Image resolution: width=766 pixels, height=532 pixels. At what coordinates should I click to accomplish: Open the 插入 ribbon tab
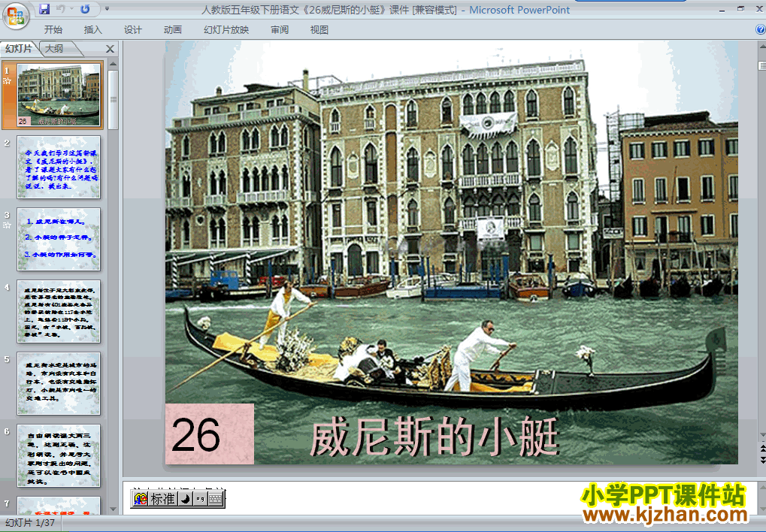click(x=92, y=30)
